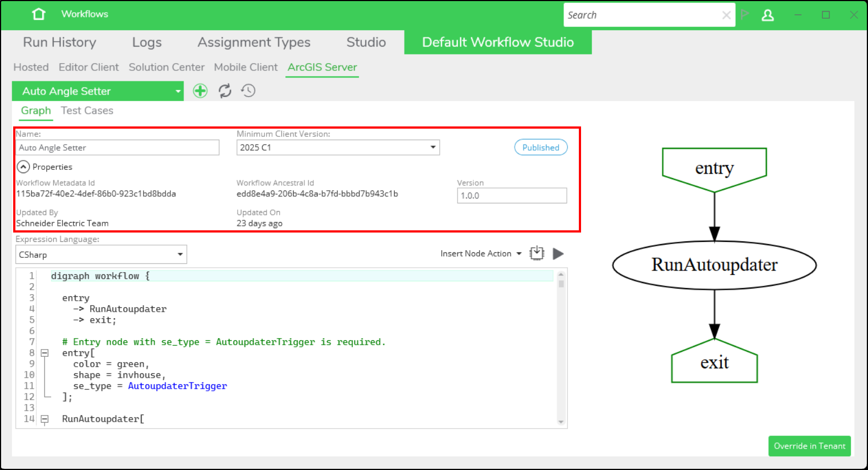Open workflow history clock icon
The width and height of the screenshot is (868, 470).
tap(248, 91)
